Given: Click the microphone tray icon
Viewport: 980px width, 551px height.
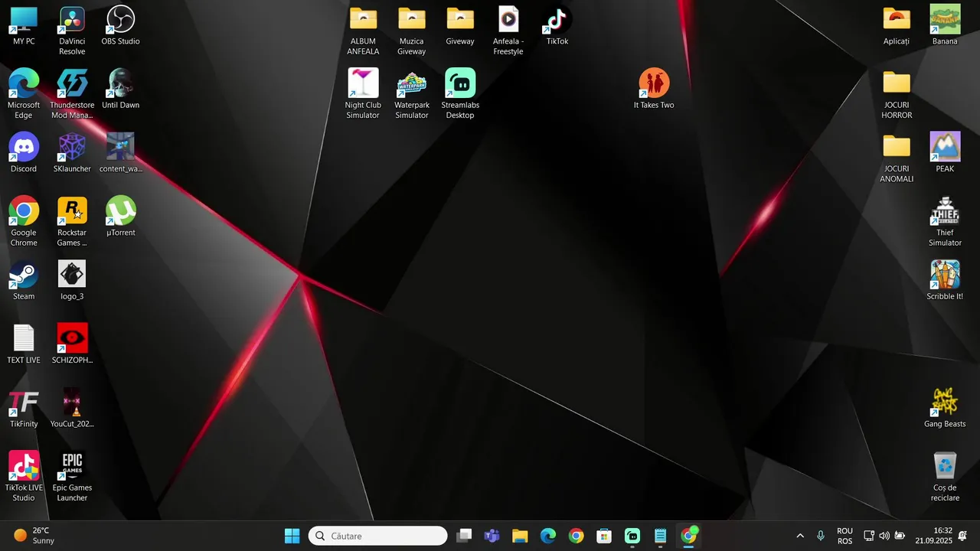Looking at the screenshot, I should [x=821, y=536].
